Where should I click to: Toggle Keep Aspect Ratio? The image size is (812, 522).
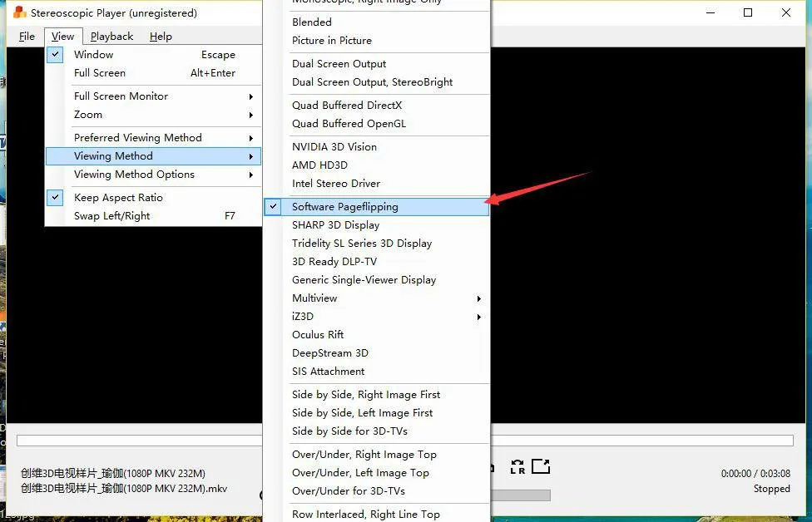tap(154, 198)
